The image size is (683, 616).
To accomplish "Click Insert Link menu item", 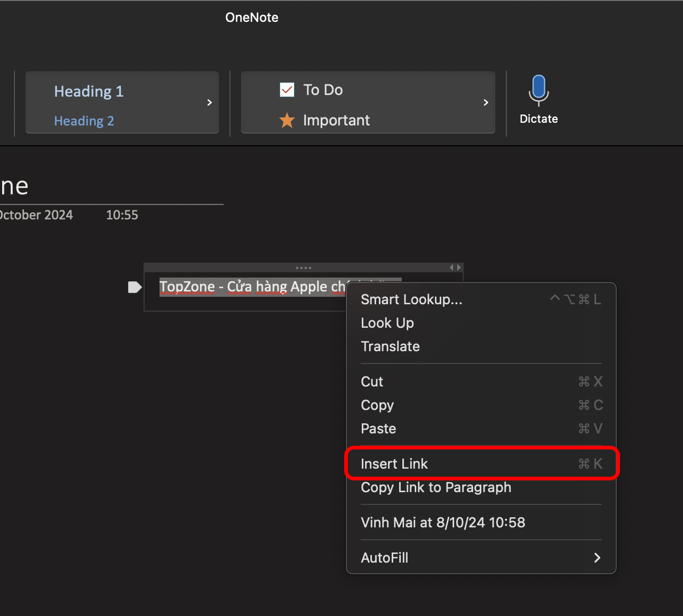I will point(481,464).
